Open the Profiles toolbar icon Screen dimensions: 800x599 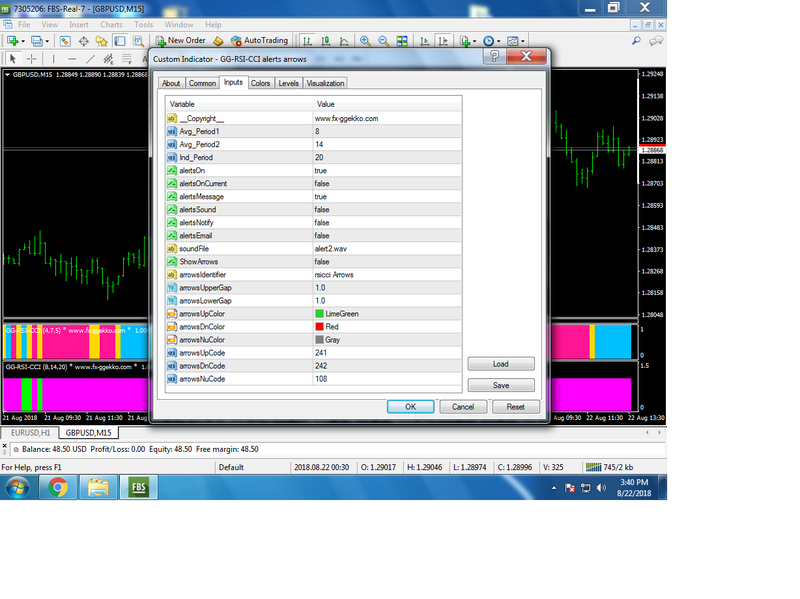[x=37, y=41]
